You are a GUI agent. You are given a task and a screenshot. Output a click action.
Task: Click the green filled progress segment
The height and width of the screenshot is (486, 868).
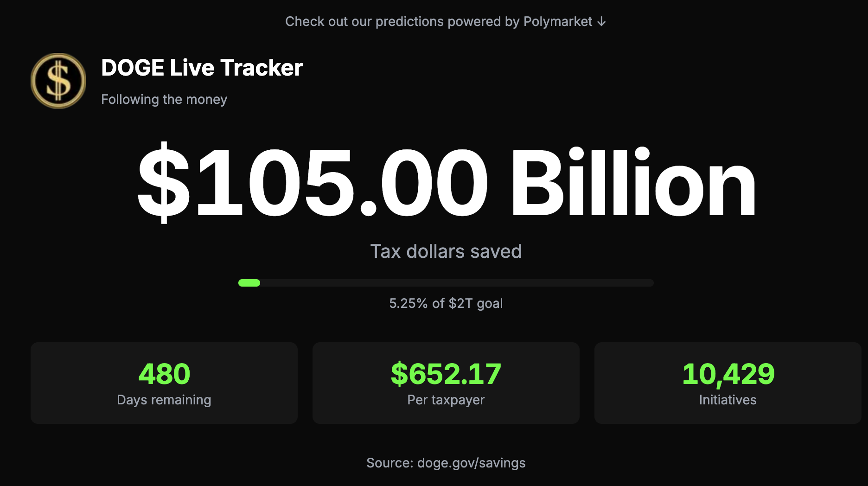(x=249, y=283)
